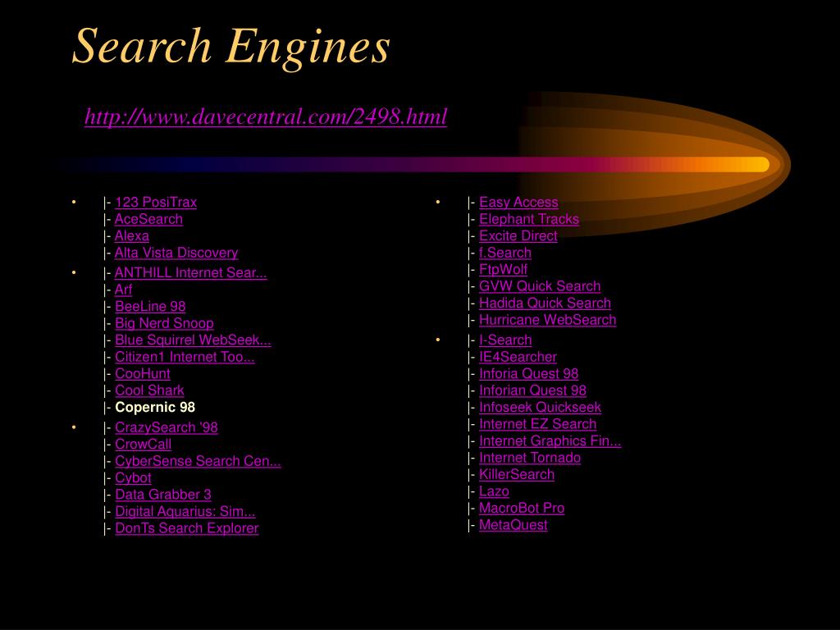The width and height of the screenshot is (840, 630).
Task: Click Internet Graphics Fin... link
Action: pos(550,441)
